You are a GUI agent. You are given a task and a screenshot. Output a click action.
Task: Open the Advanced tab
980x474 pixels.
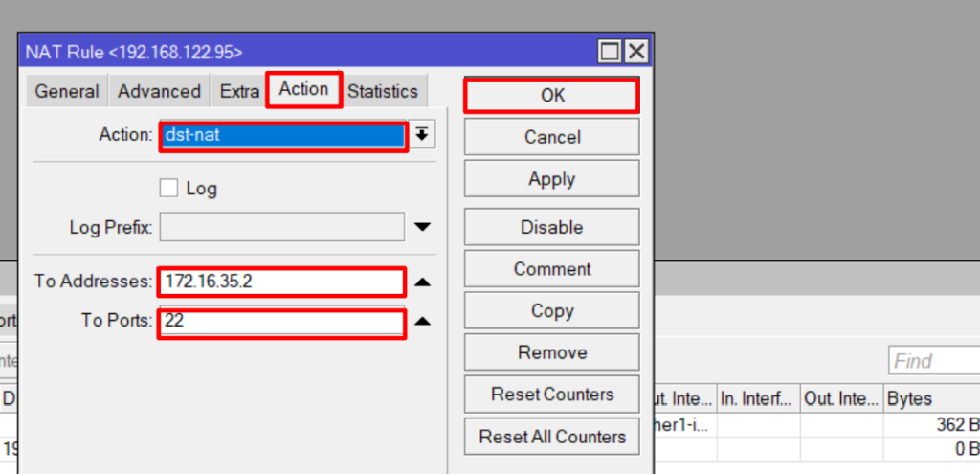(159, 92)
